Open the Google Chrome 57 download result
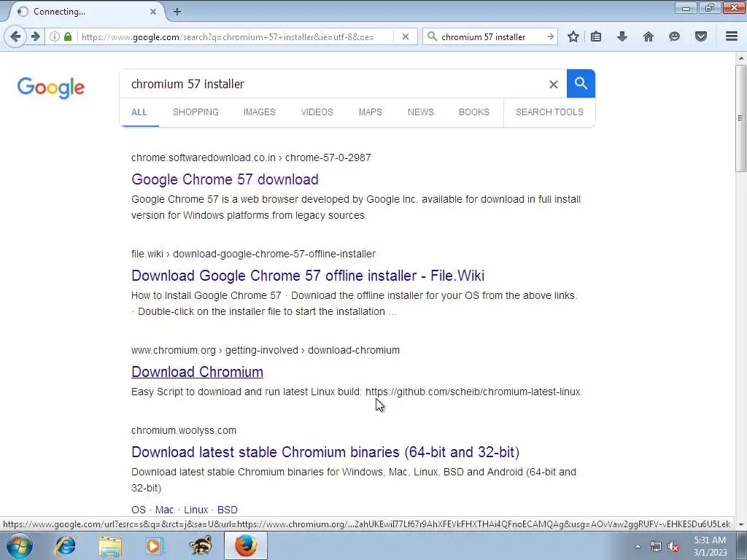 coord(225,179)
